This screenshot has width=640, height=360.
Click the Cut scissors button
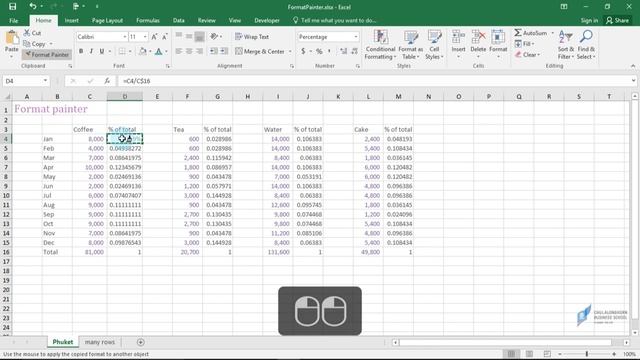32,33
